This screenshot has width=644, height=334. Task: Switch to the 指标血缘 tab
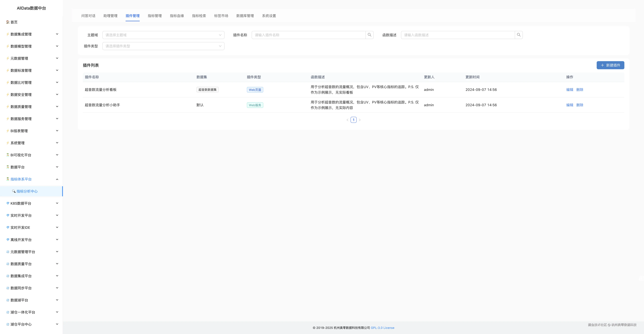[177, 16]
